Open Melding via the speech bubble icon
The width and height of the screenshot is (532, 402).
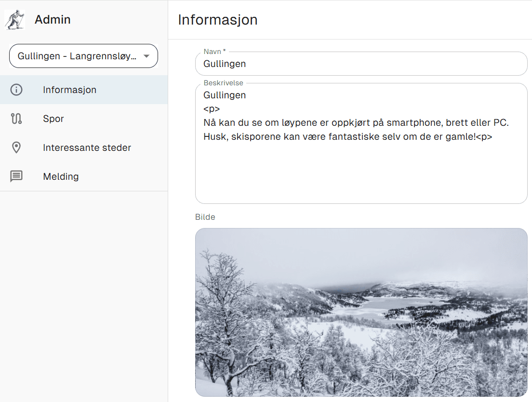[16, 176]
